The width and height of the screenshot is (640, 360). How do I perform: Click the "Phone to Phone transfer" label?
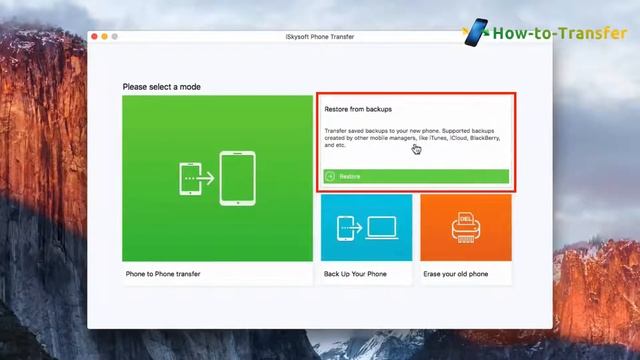click(163, 274)
